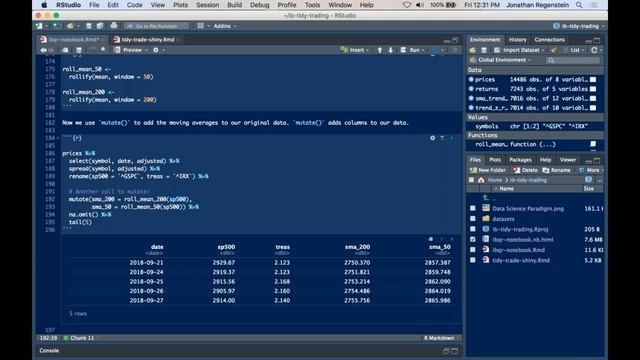Viewport: 640px width, 360px height.
Task: Open the Apple menu
Action: 44,5
